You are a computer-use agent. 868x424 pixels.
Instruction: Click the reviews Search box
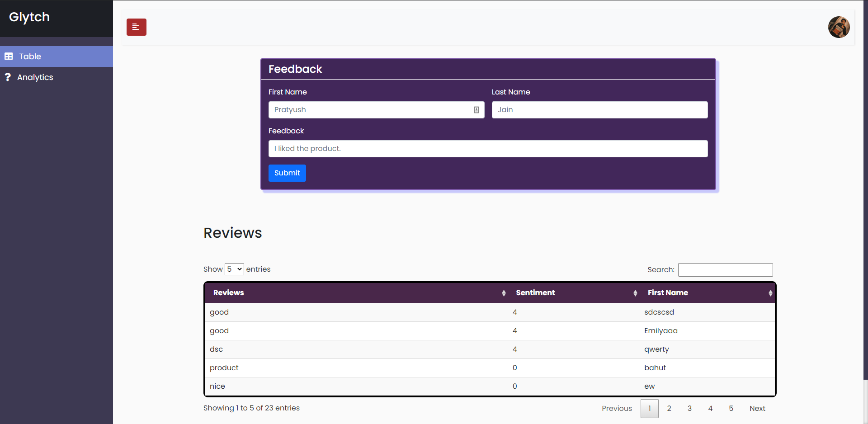725,270
